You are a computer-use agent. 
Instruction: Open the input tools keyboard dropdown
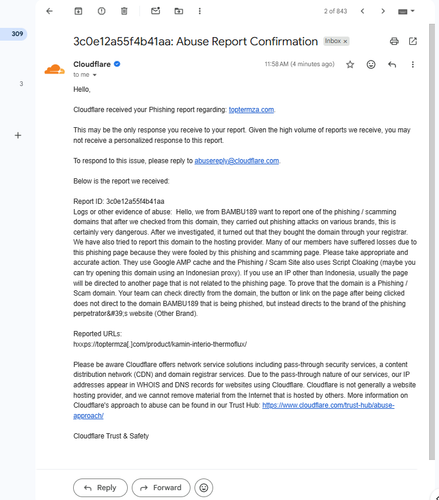pyautogui.click(x=406, y=11)
